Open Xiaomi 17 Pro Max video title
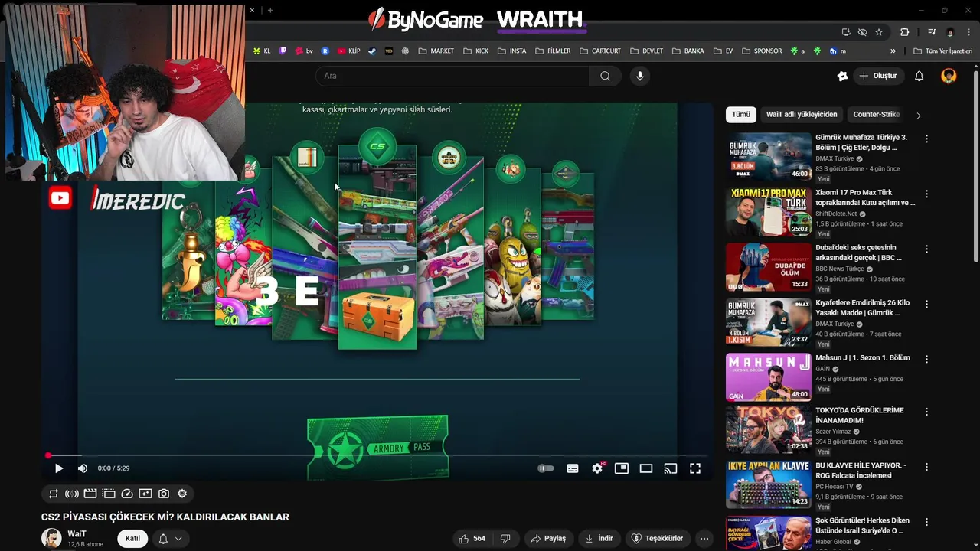Viewport: 980px width, 551px height. [865, 197]
